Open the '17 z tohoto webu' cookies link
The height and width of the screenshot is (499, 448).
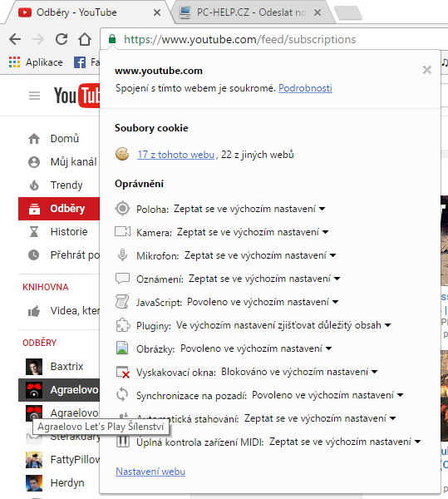click(176, 155)
